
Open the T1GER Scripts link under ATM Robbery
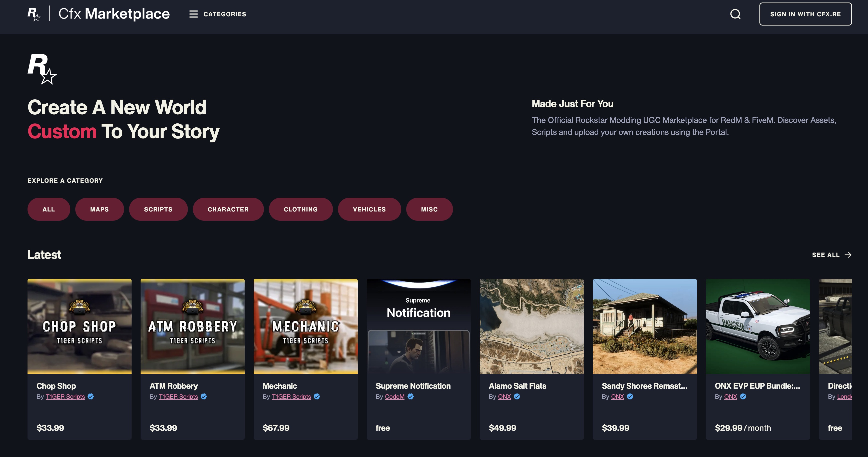pyautogui.click(x=178, y=397)
